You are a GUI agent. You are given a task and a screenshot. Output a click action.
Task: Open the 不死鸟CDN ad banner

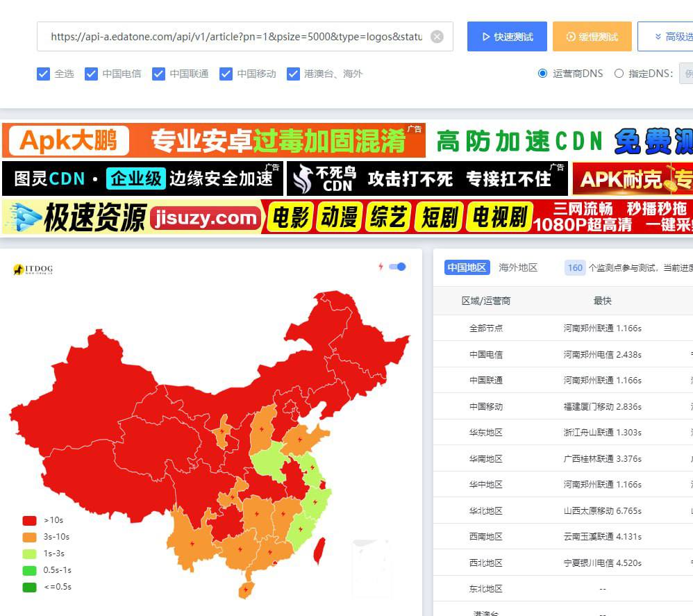[x=428, y=179]
